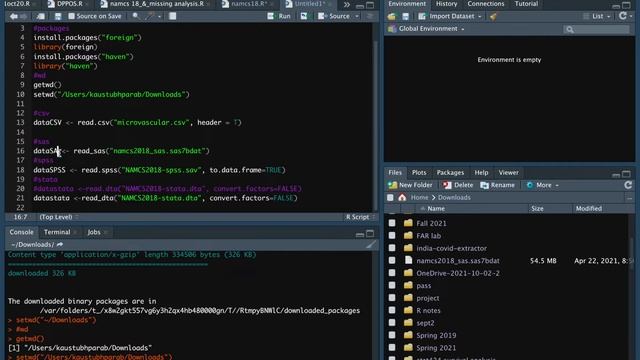The image size is (640, 360).
Task: Open the Source button dropdown arrow
Action: click(357, 16)
